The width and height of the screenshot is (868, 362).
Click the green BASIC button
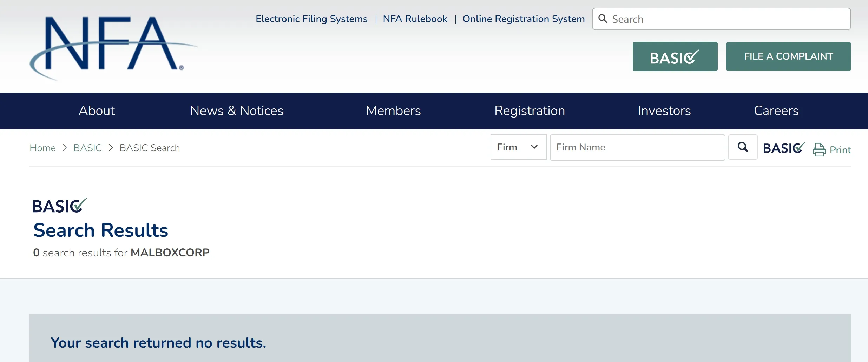click(x=675, y=56)
